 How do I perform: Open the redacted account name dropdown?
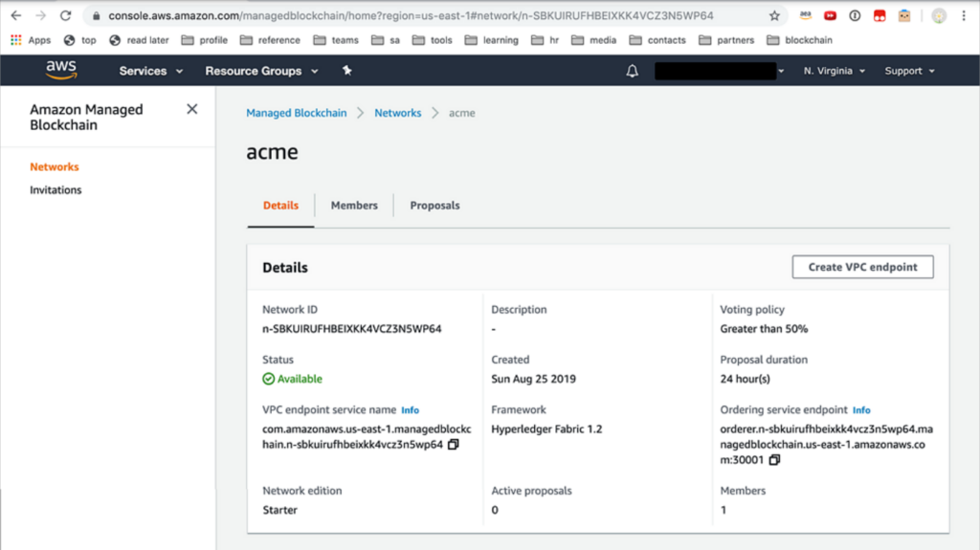click(x=720, y=71)
